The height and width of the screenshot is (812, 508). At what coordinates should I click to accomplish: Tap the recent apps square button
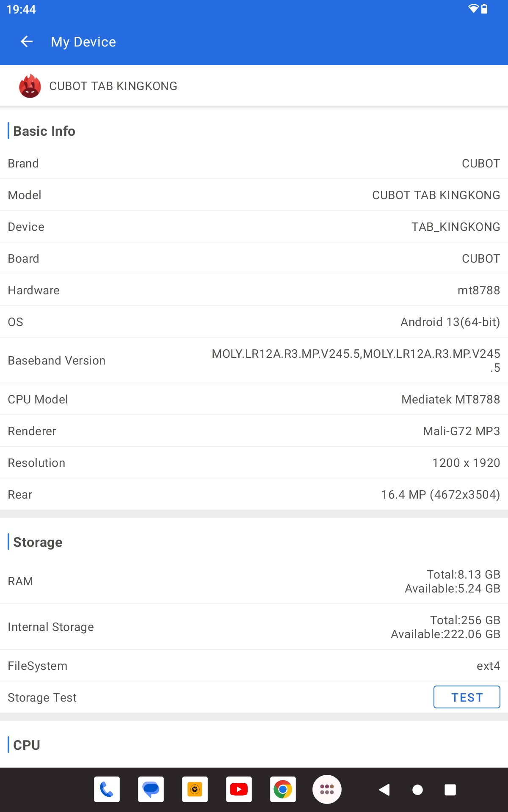450,790
